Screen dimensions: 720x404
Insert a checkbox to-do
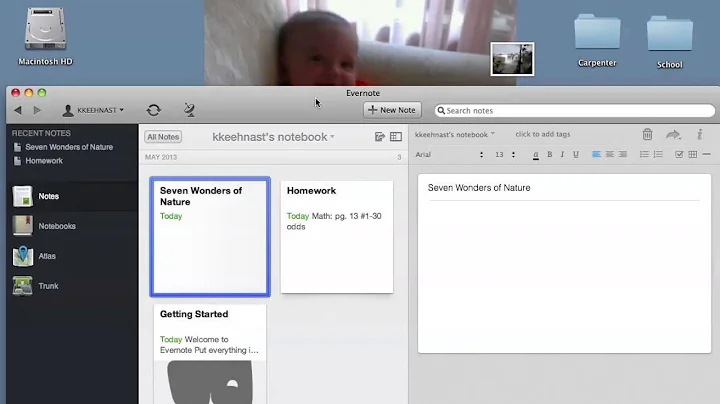(679, 154)
